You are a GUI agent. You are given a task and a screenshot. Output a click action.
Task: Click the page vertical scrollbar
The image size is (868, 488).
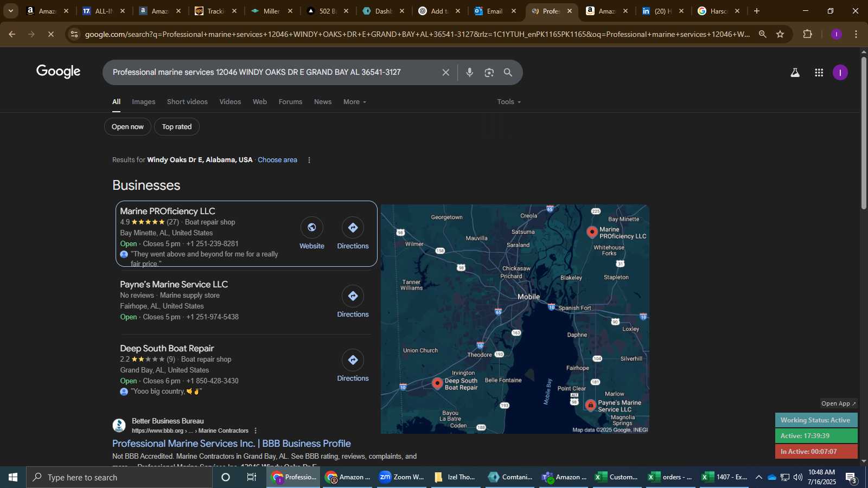click(x=864, y=133)
